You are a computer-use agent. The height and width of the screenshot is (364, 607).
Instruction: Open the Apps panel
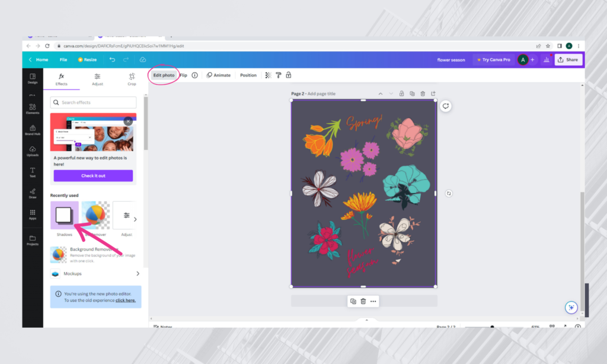click(33, 215)
